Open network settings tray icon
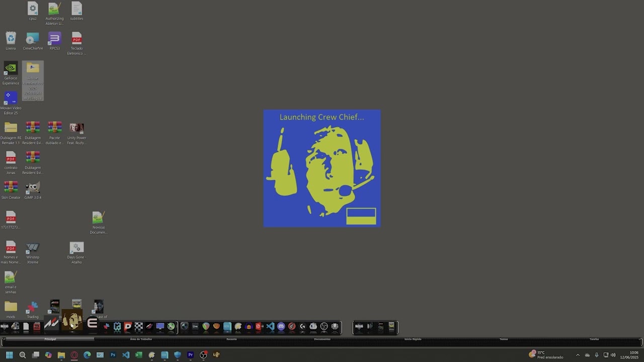The image size is (644, 362). pyautogui.click(x=606, y=355)
